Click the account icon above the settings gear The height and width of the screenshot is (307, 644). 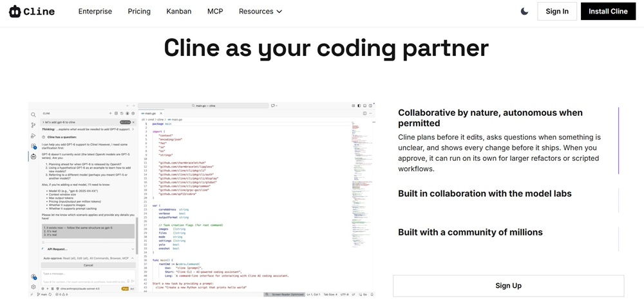pyautogui.click(x=33, y=277)
